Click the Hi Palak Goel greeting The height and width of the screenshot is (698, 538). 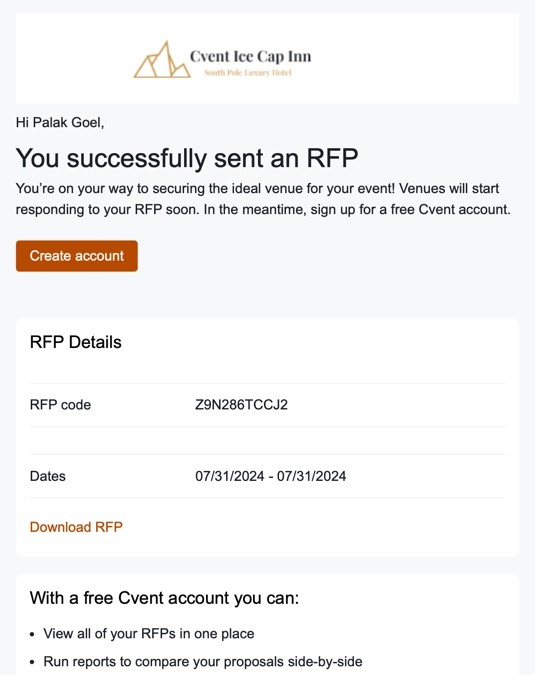(x=60, y=122)
